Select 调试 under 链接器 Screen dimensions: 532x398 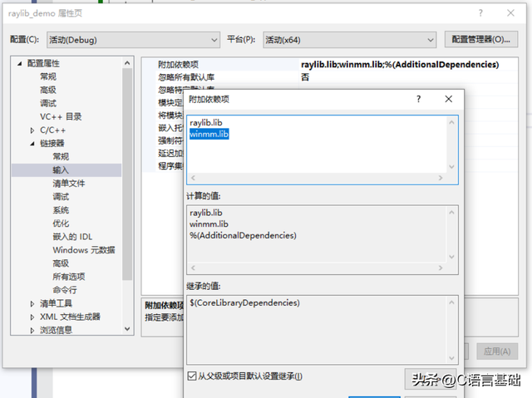tap(61, 197)
